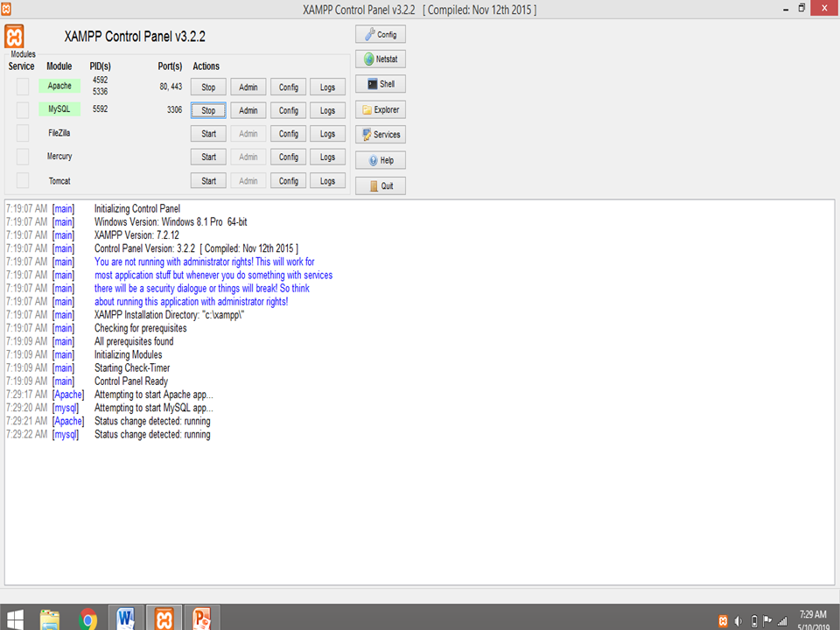Click log line 'XAMPP Version: 7.2.12'

tap(136, 235)
